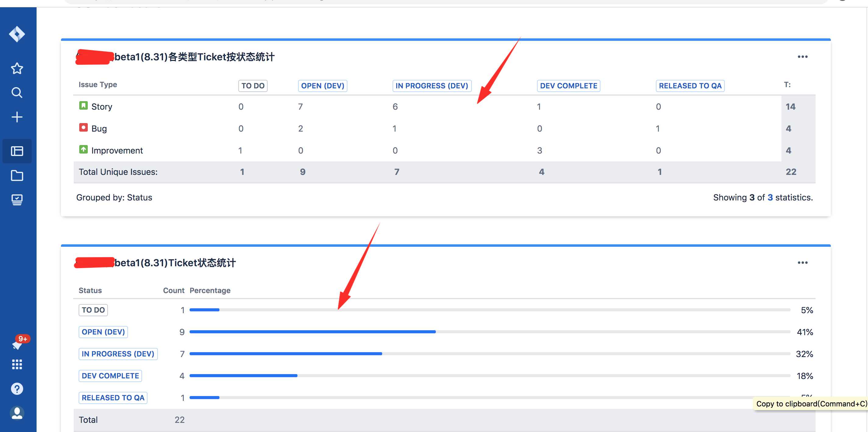Click second gadget title beta1(8.31)Ticket状态统计

[175, 263]
